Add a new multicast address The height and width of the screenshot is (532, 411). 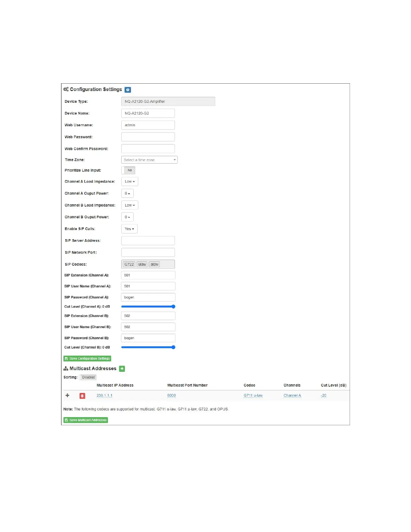coord(122,369)
